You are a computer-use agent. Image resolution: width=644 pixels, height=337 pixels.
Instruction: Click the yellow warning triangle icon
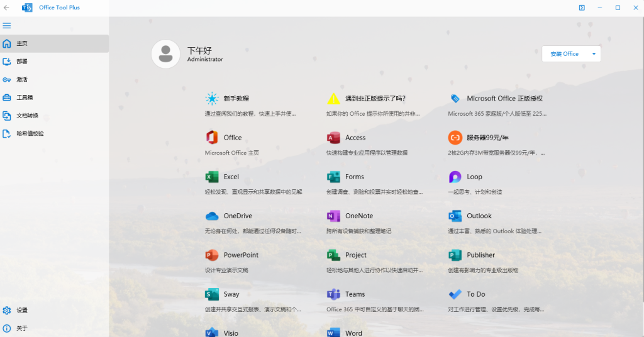333,99
